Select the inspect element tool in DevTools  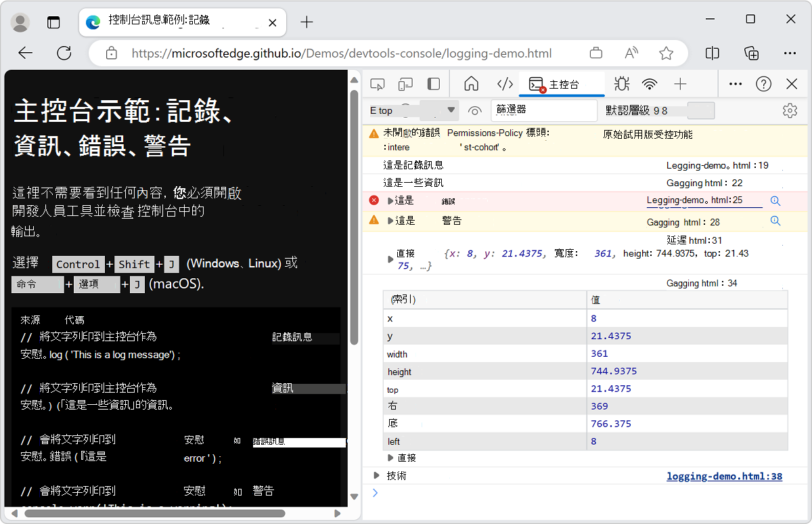377,83
